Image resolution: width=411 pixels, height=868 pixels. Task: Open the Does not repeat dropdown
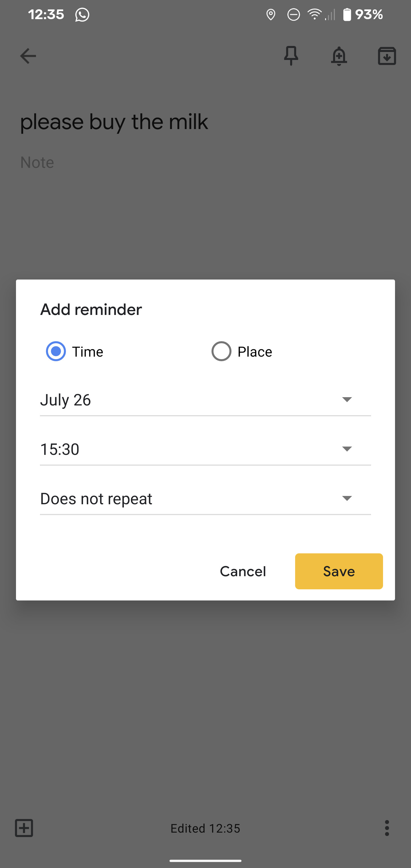205,499
